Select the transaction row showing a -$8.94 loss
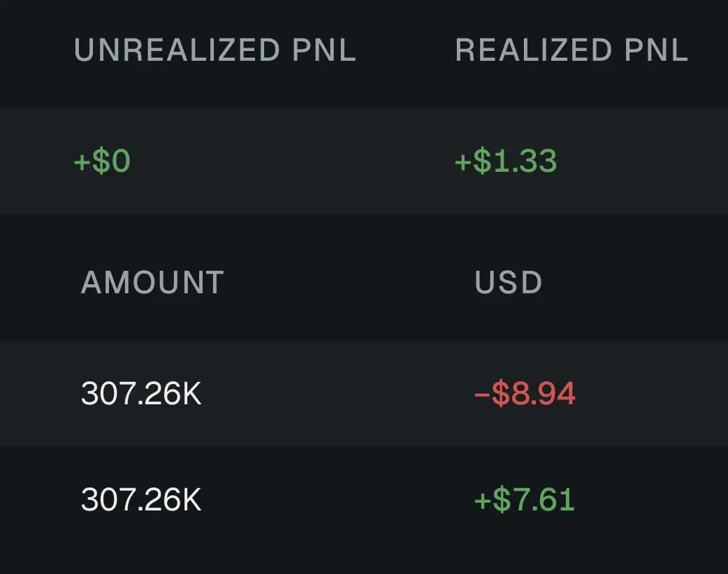The height and width of the screenshot is (574, 728). pyautogui.click(x=364, y=394)
